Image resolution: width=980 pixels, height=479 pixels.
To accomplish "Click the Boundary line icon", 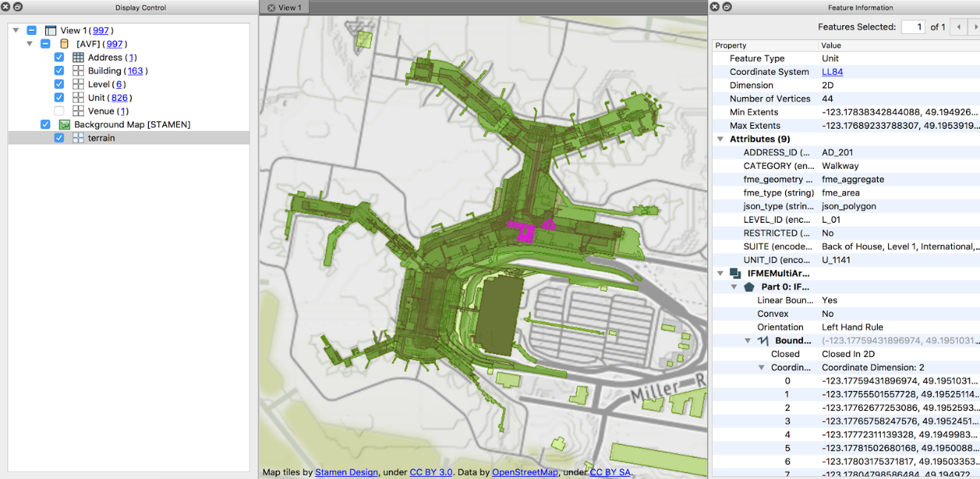I will (763, 341).
